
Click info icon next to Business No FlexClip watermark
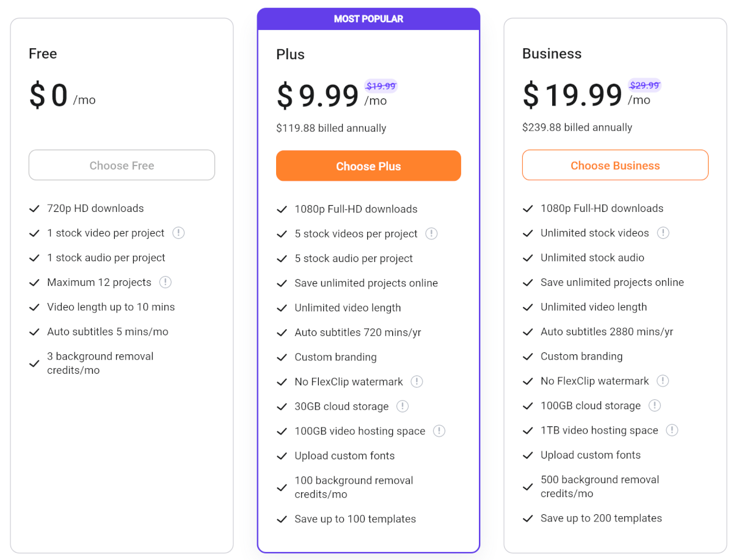[x=663, y=381]
